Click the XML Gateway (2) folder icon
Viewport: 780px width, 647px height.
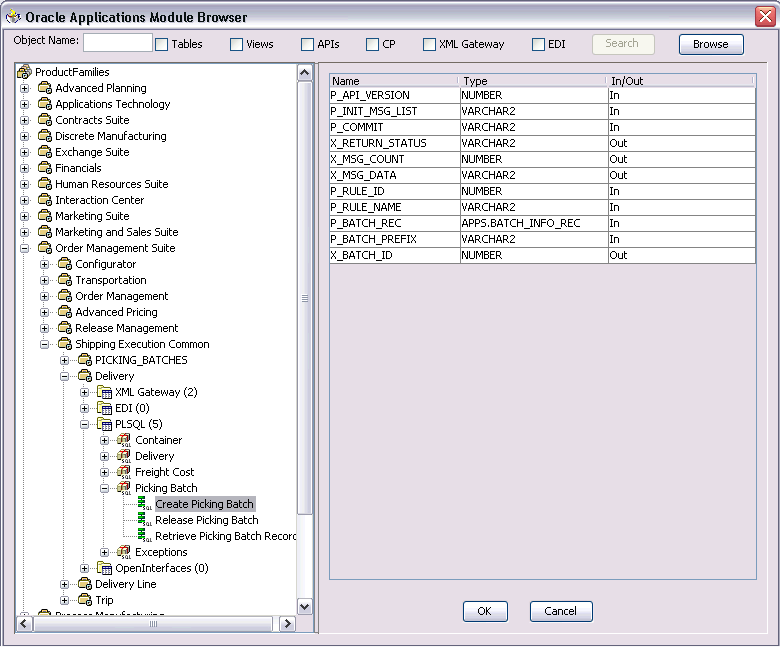104,392
